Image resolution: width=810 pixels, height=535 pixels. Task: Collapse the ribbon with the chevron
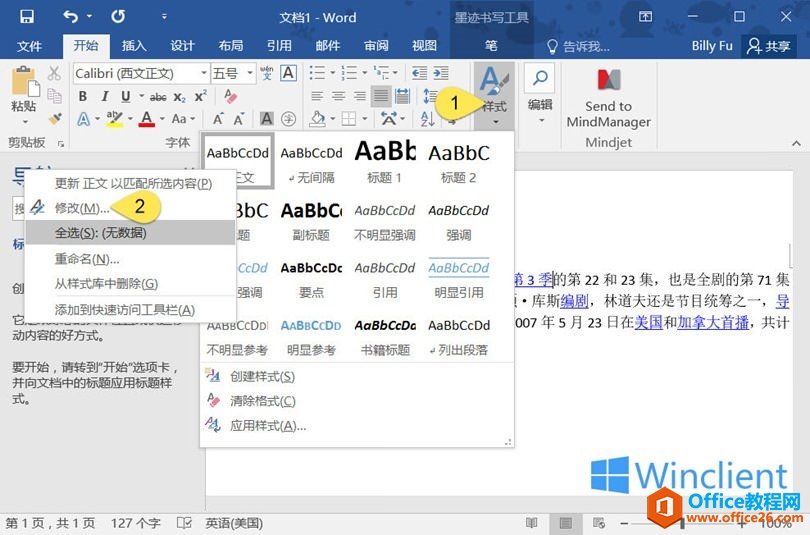(796, 143)
